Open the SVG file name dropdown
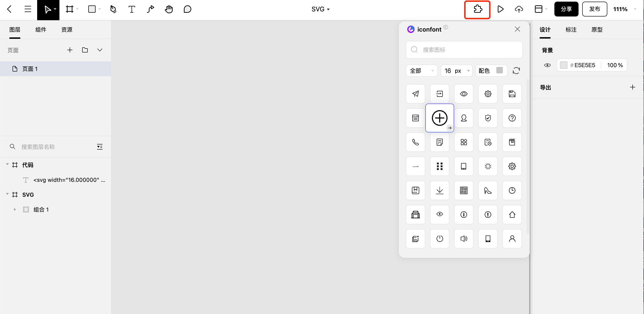644x314 pixels. tap(321, 9)
